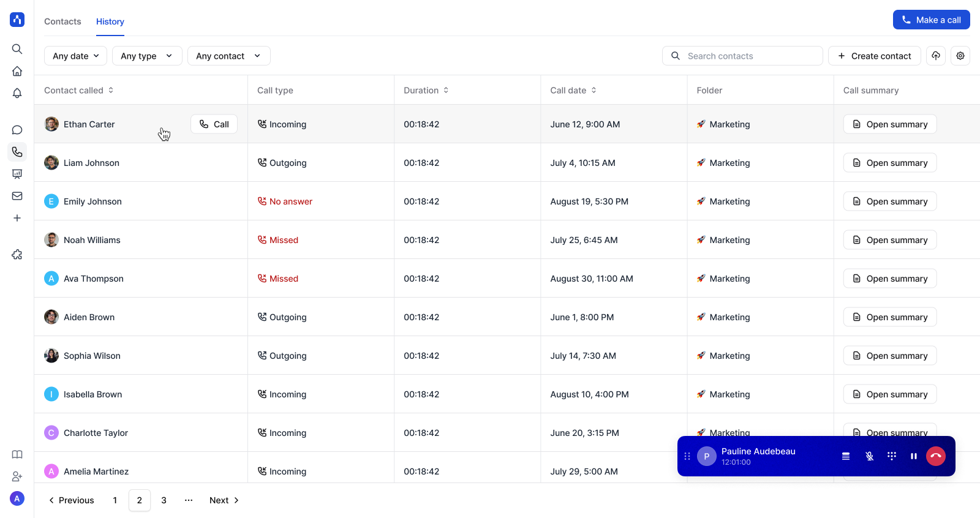The height and width of the screenshot is (518, 980).
Task: Switch to the Contacts tab
Action: tap(62, 21)
